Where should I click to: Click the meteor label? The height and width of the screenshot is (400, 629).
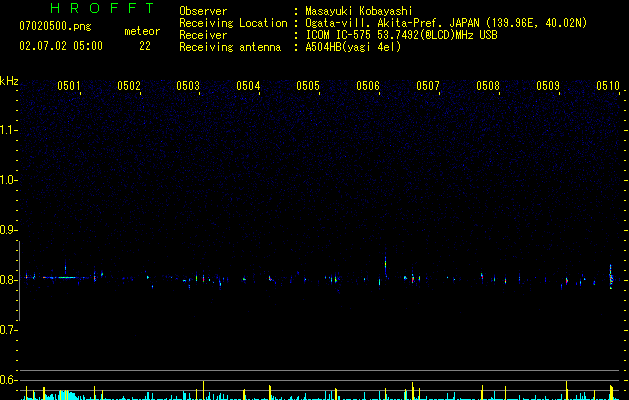[x=142, y=31]
